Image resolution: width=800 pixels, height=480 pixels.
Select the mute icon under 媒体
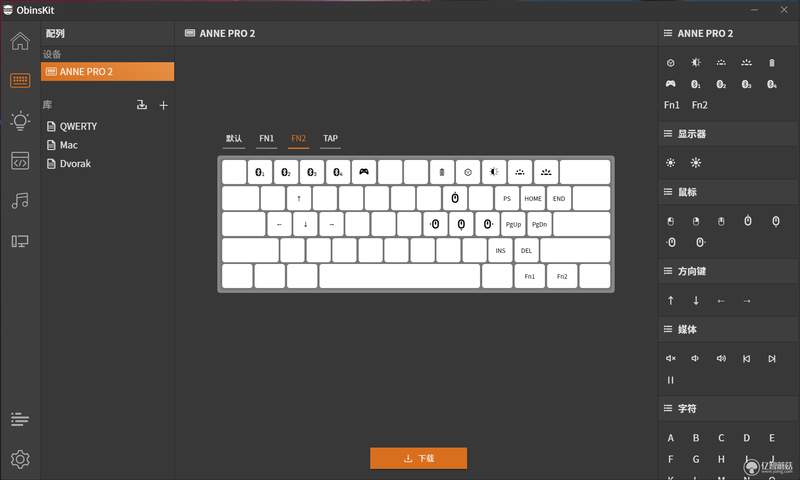coord(670,358)
